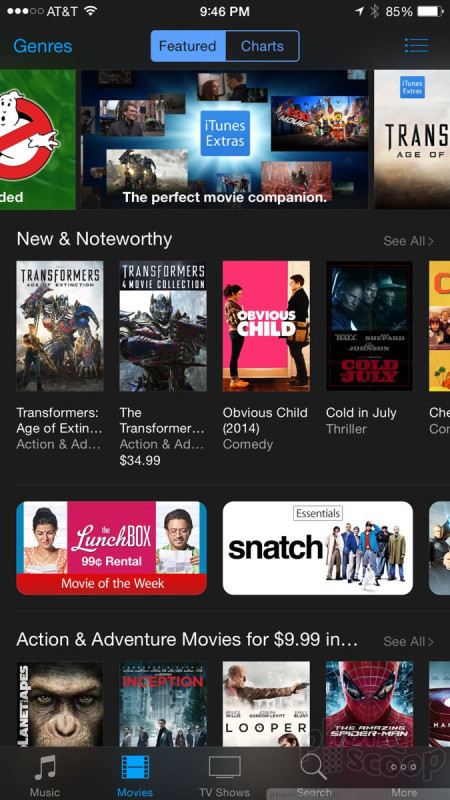
Task: Open The Lunchbox Movie of the Week banner
Action: pyautogui.click(x=111, y=548)
